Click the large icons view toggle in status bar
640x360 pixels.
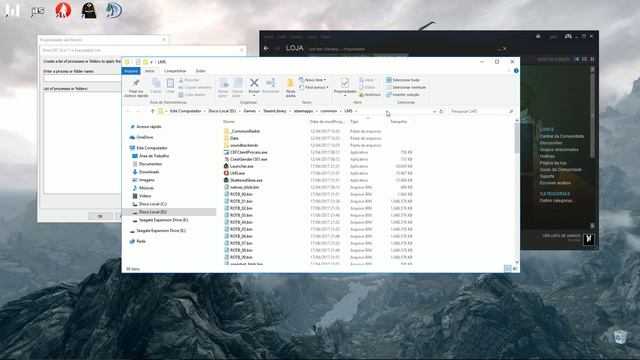pos(515,268)
